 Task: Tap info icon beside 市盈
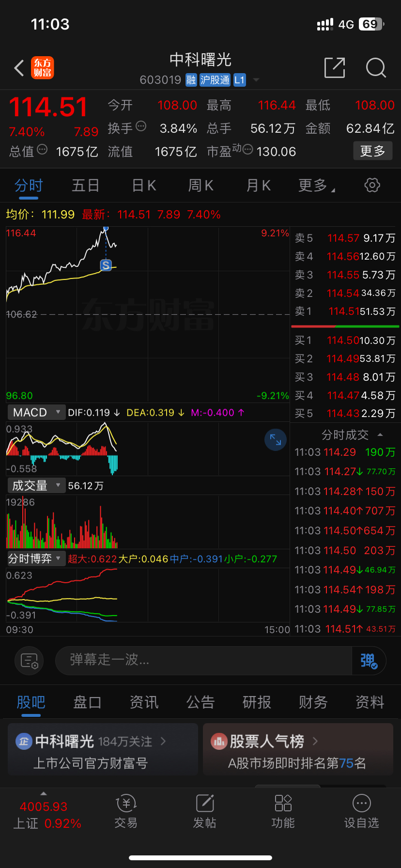click(x=247, y=150)
